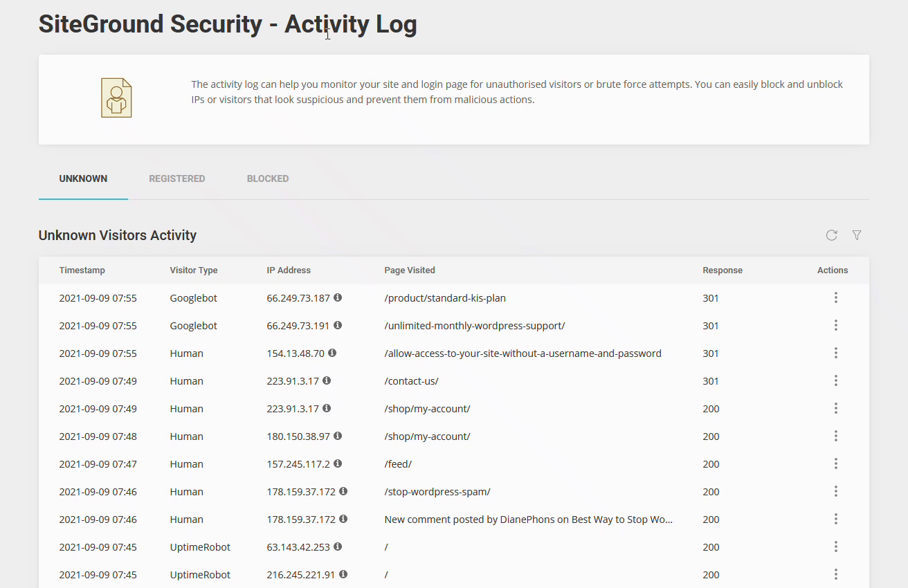Viewport: 908px width, 588px height.
Task: Click page path /stop-wordpress-spam/
Action: (437, 492)
